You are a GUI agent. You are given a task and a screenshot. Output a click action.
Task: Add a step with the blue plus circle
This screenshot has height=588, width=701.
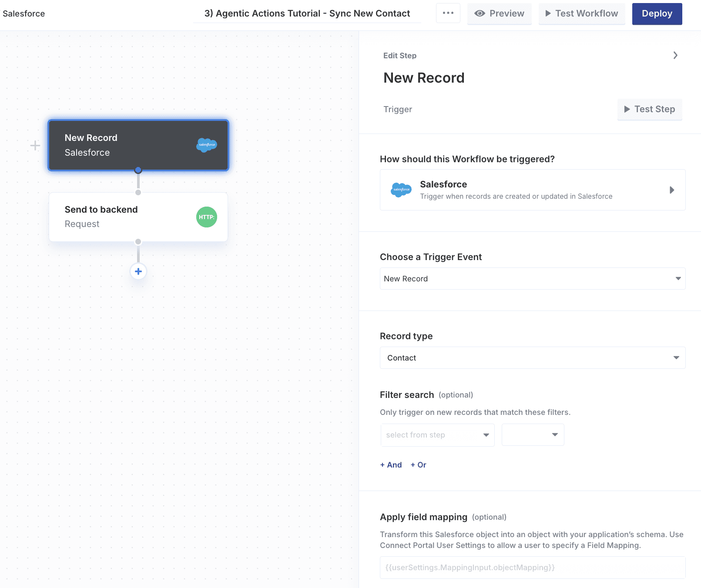[138, 271]
